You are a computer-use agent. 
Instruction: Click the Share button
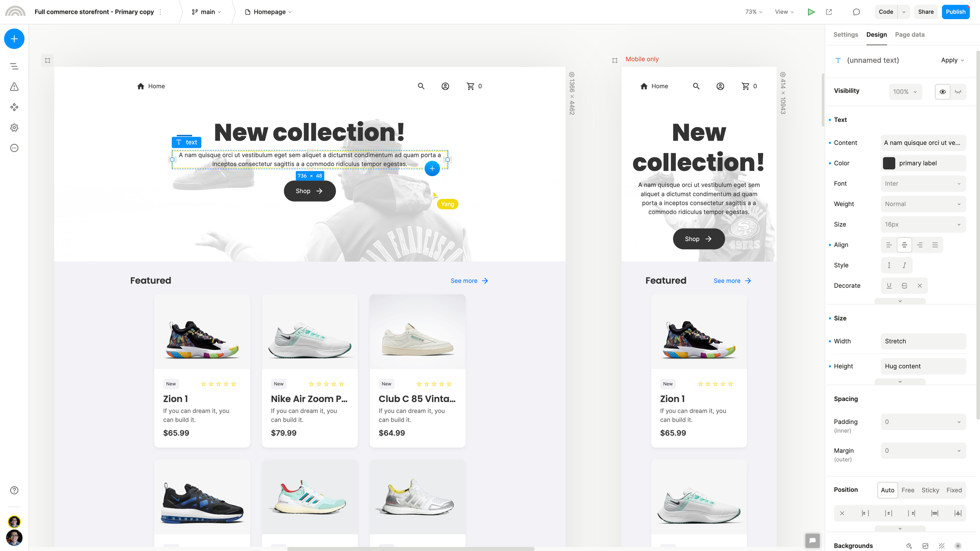click(926, 12)
